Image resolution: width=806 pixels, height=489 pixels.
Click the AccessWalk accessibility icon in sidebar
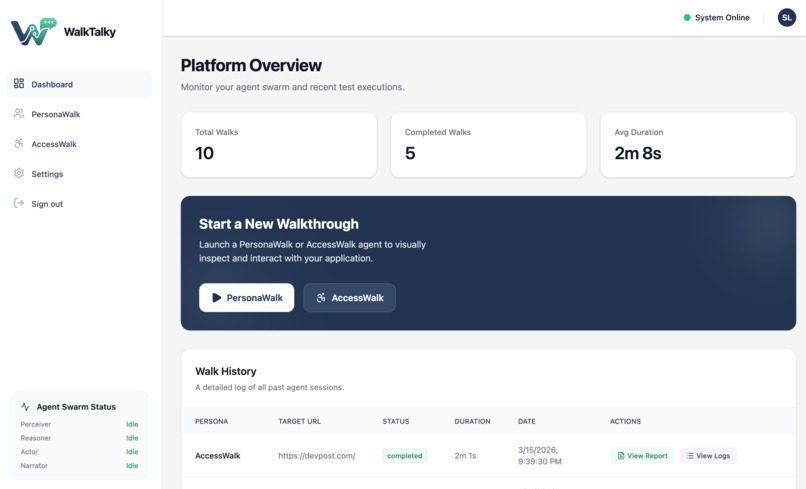pyautogui.click(x=19, y=143)
